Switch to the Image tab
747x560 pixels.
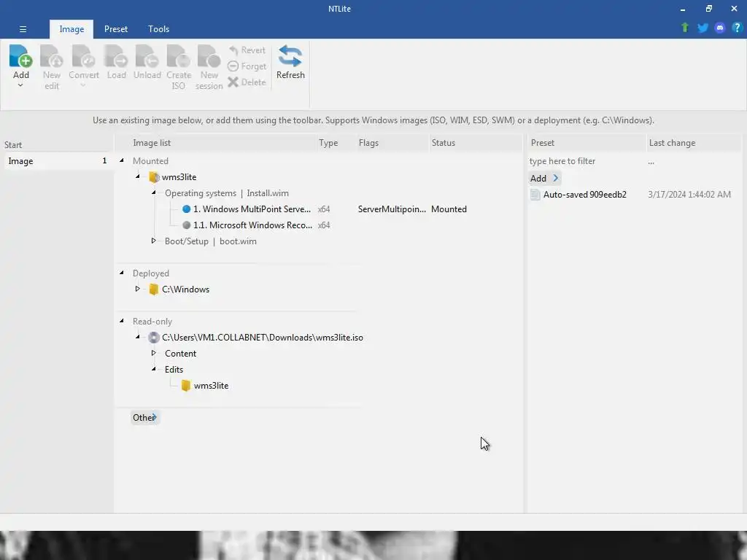71,29
